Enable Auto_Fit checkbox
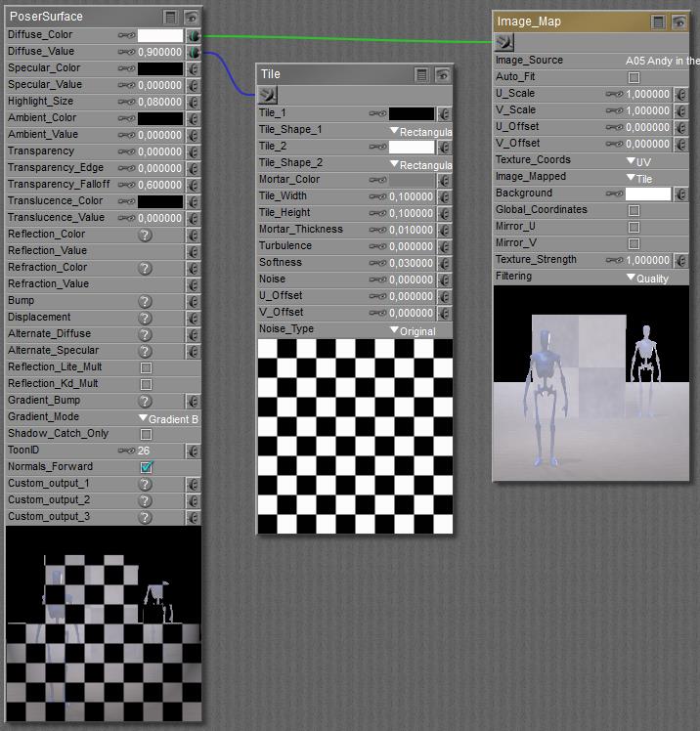700x731 pixels. point(634,77)
